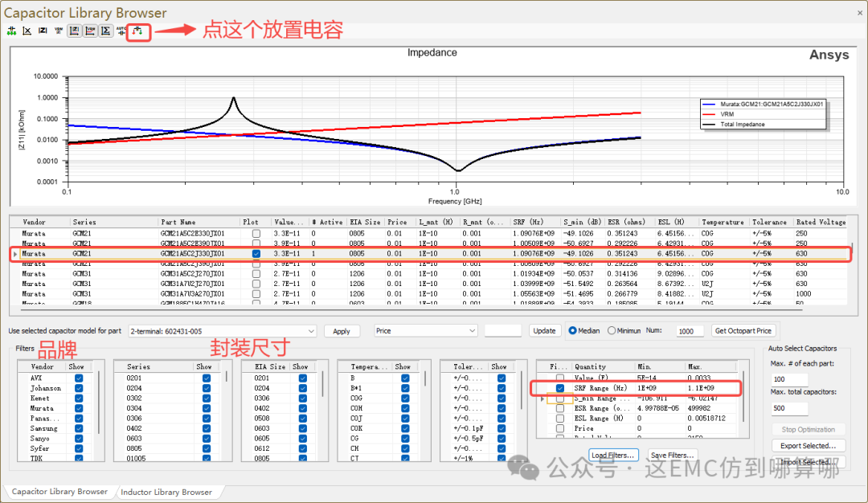Click the VRM |Z| toolbar icon
Screen dimensions: 868x503
click(x=59, y=31)
